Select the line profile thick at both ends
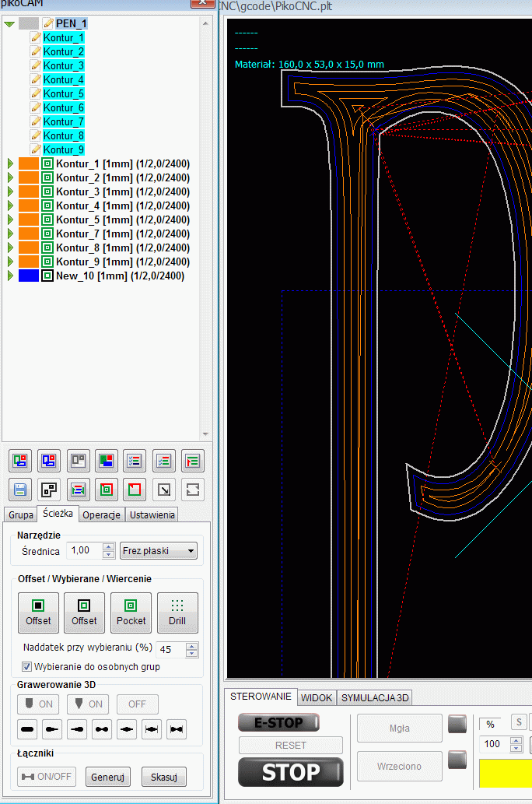This screenshot has width=532, height=804. [x=102, y=729]
